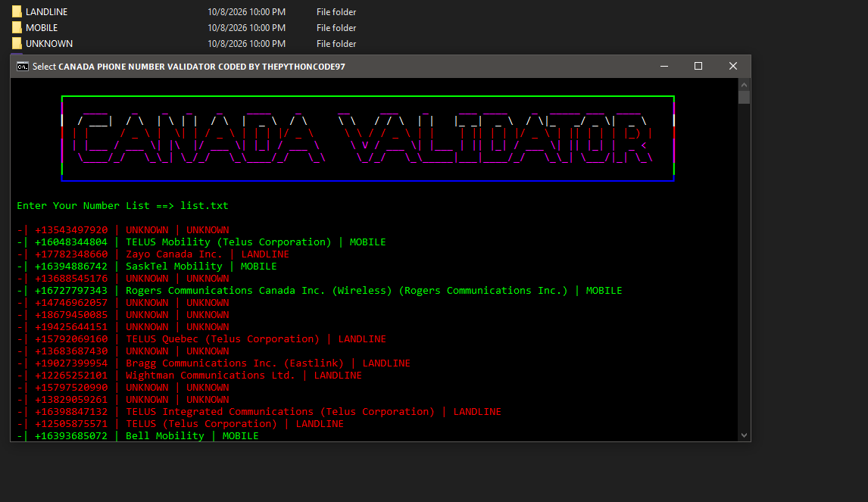Click number +18679450085 in the output
868x502 pixels.
tap(71, 314)
